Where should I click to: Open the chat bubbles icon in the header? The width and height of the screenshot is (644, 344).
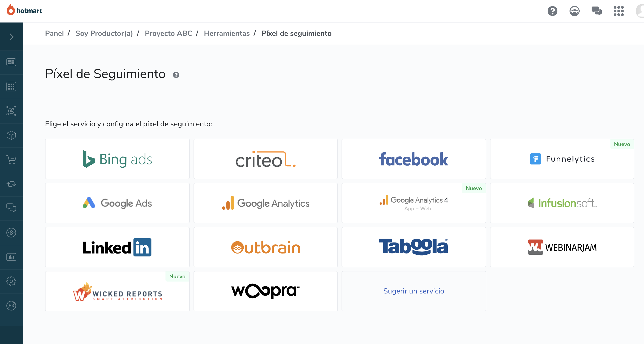[596, 11]
